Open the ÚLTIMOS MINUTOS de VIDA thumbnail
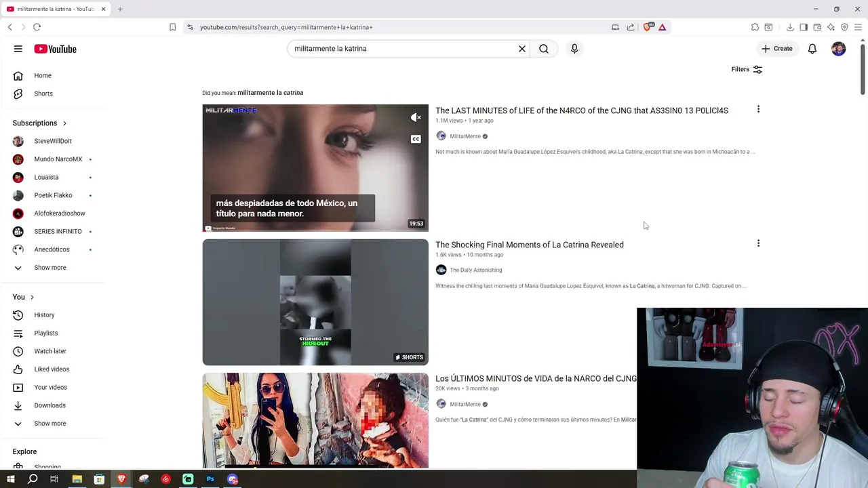 pos(315,420)
